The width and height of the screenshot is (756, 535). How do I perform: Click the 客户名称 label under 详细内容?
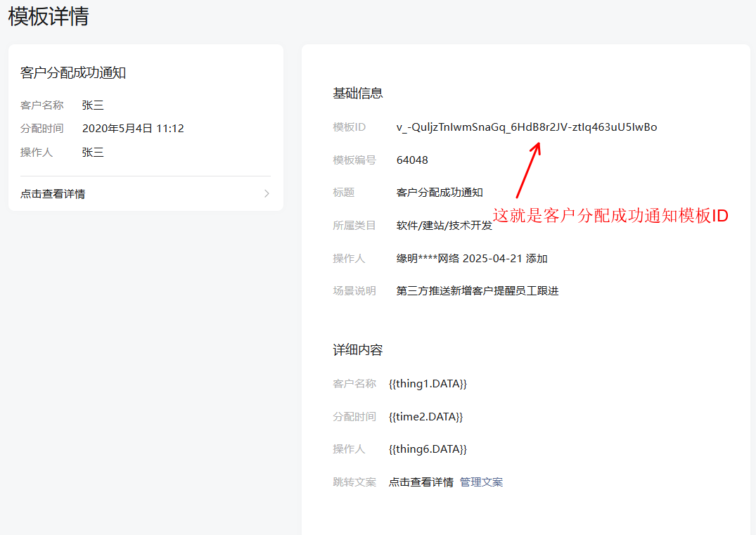[x=354, y=384]
